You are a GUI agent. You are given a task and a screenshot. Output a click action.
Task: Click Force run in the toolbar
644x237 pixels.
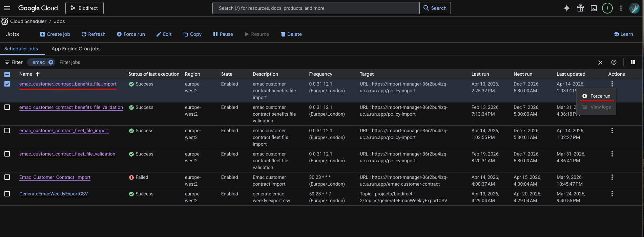click(131, 34)
